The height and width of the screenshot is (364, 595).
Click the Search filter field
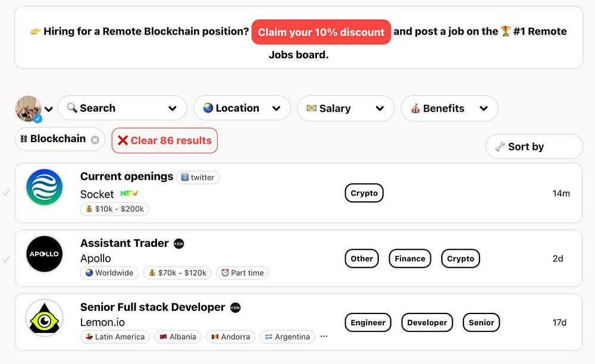121,108
